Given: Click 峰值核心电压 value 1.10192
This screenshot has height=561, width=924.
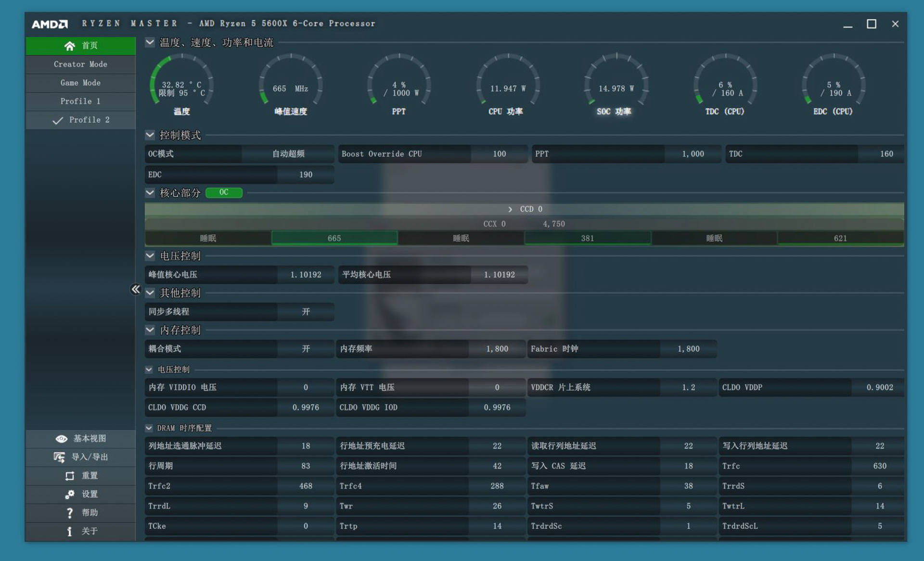Looking at the screenshot, I should point(306,275).
